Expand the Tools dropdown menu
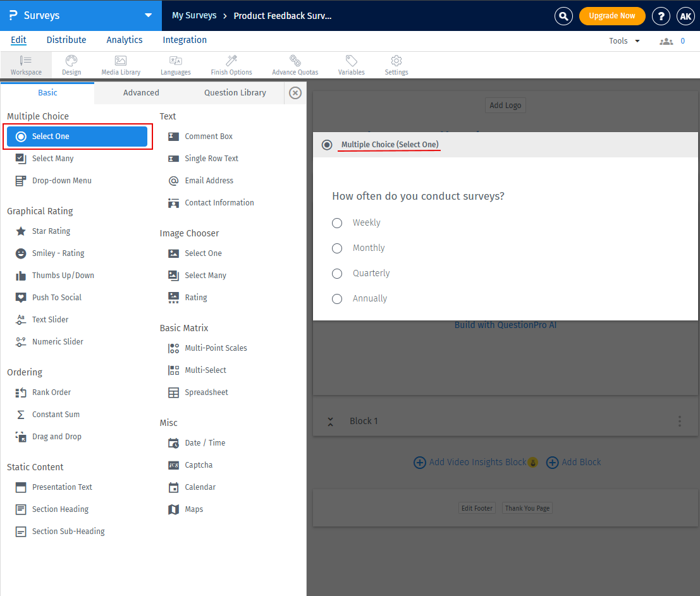 click(624, 41)
